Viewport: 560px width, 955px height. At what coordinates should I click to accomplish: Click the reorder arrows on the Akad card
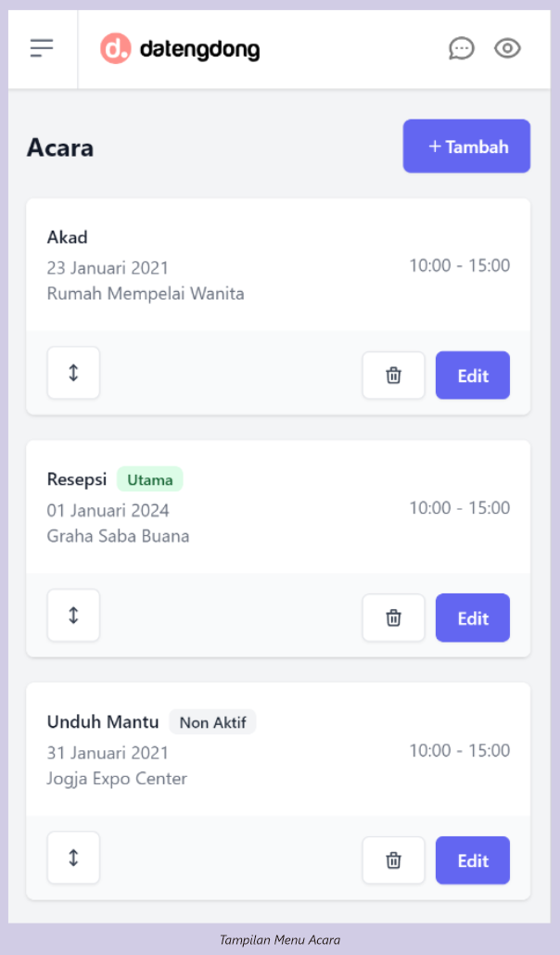click(x=72, y=372)
